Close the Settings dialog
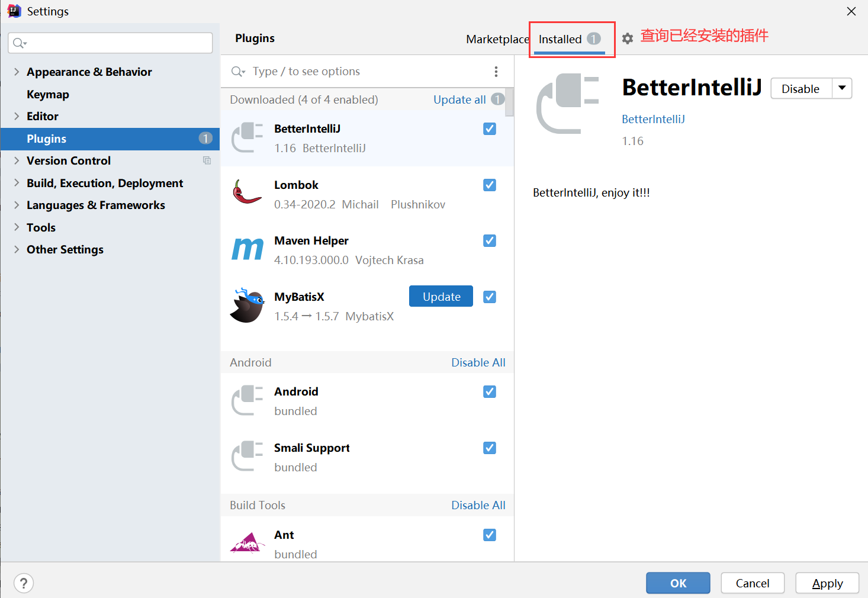This screenshot has width=868, height=598. click(851, 11)
